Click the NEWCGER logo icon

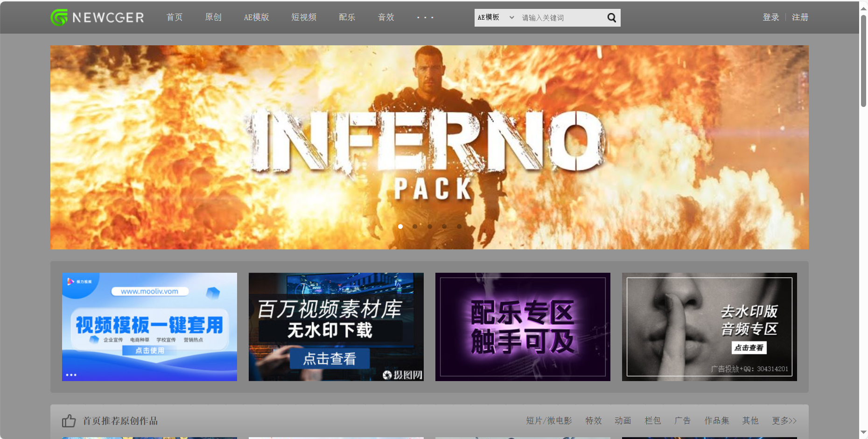(x=59, y=18)
